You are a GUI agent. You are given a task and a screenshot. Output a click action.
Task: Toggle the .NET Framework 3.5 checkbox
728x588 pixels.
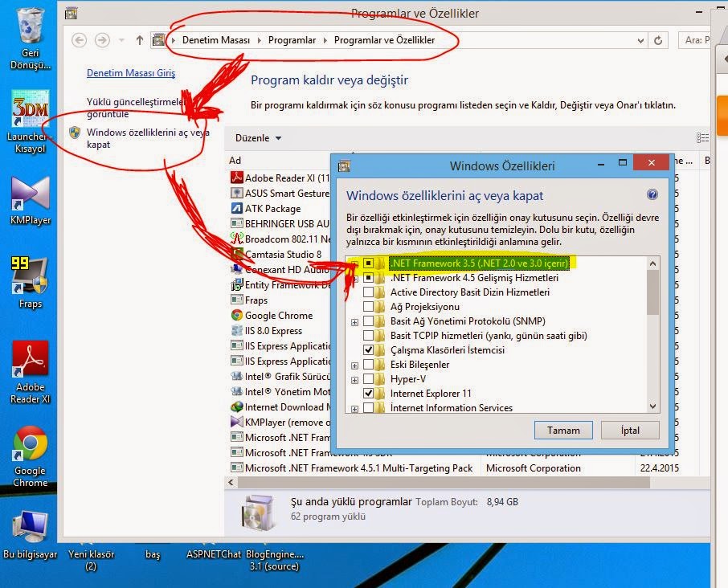[x=368, y=263]
